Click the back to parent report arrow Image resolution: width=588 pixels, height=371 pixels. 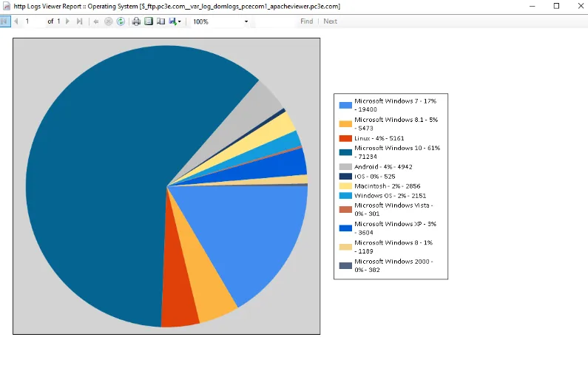(96, 21)
